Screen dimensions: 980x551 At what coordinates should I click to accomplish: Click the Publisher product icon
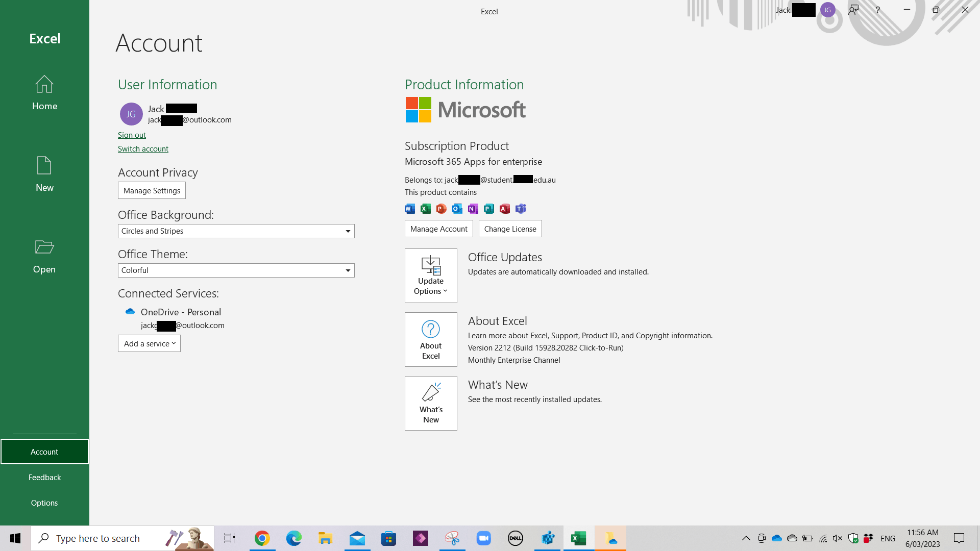click(x=489, y=208)
